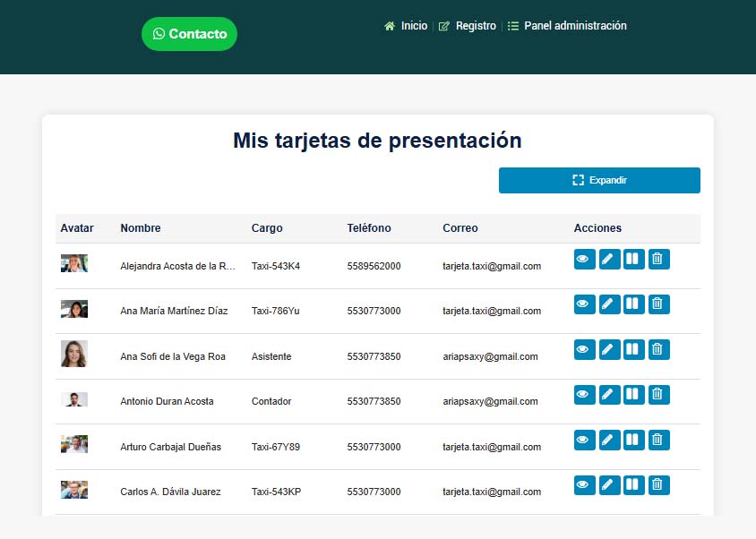Click the columns icon for Antonio Duran Acosta
The image size is (756, 539).
pos(633,394)
